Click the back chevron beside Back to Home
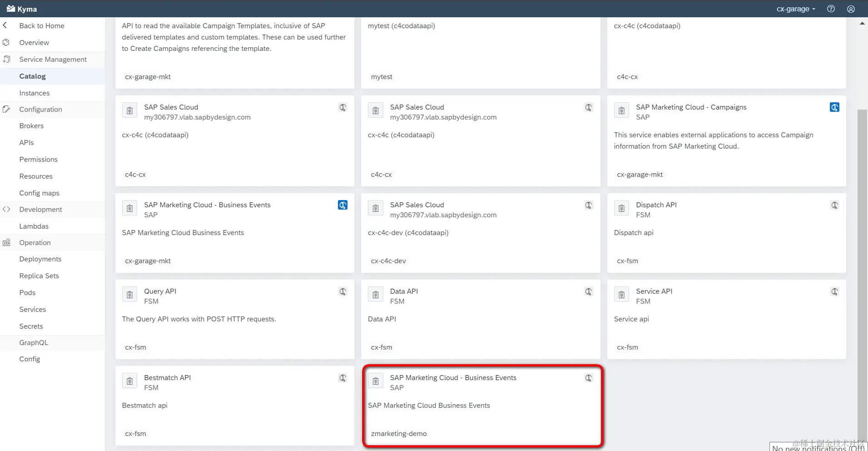This screenshot has height=451, width=868. 5,25
